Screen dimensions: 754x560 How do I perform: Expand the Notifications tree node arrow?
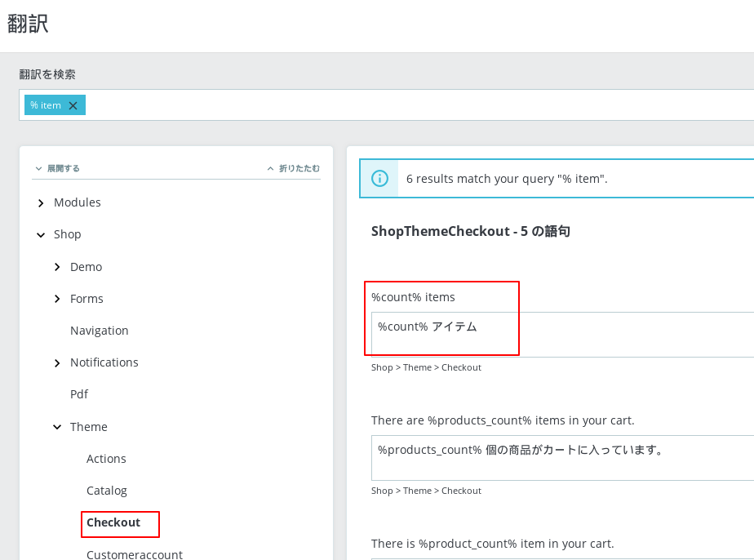(57, 362)
